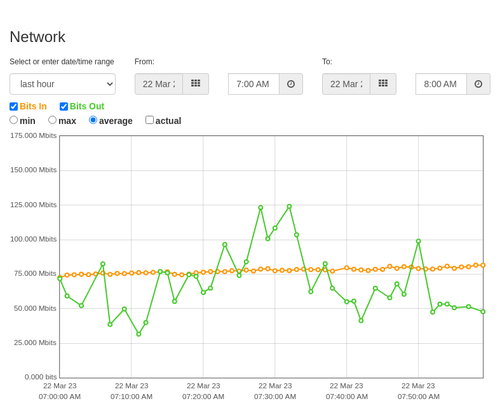This screenshot has width=500, height=403.
Task: Click the last orange Bits In data point
Action: coord(483,265)
